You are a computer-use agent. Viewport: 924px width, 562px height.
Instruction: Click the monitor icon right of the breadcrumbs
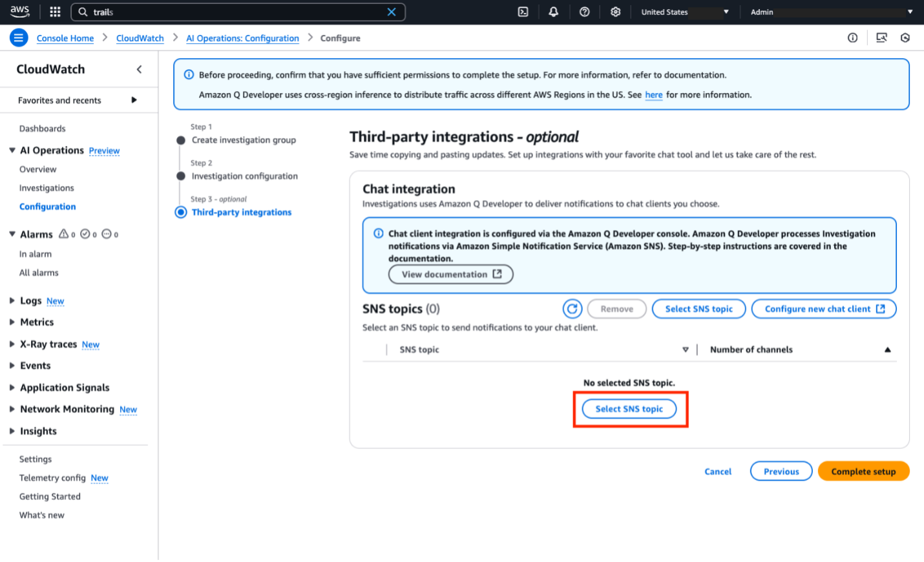pos(881,38)
